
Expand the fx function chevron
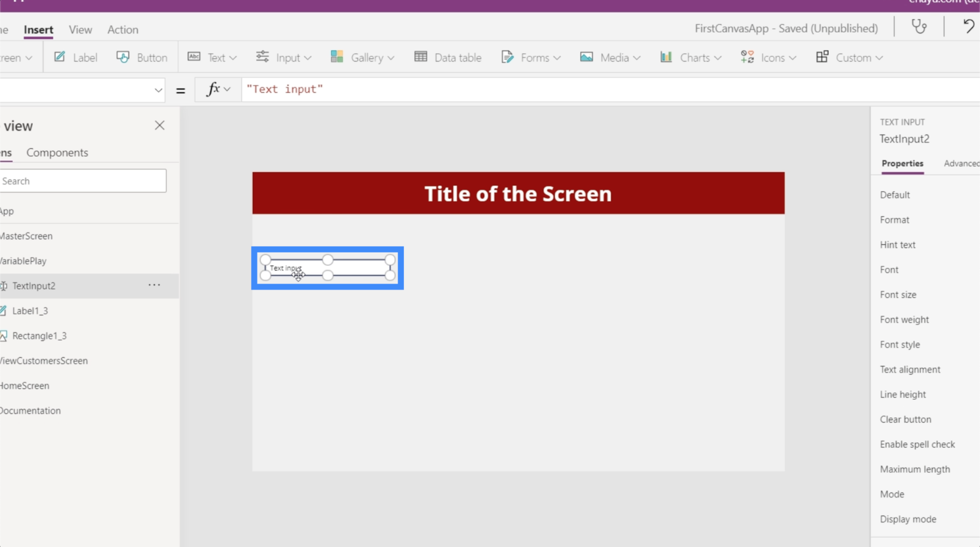tap(227, 89)
